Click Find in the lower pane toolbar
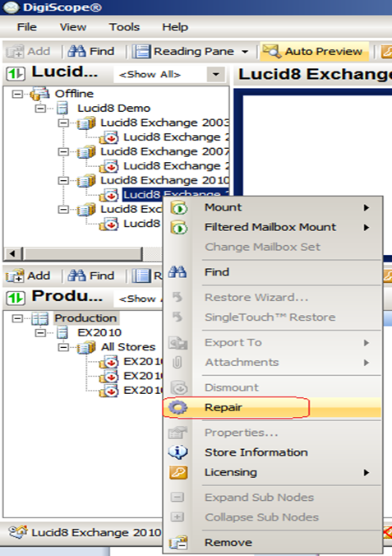Viewport: 392px width, 556px height. (x=90, y=276)
